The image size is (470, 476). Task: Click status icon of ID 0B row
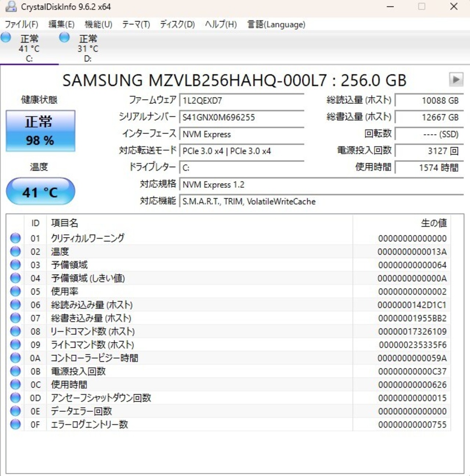[x=15, y=371]
